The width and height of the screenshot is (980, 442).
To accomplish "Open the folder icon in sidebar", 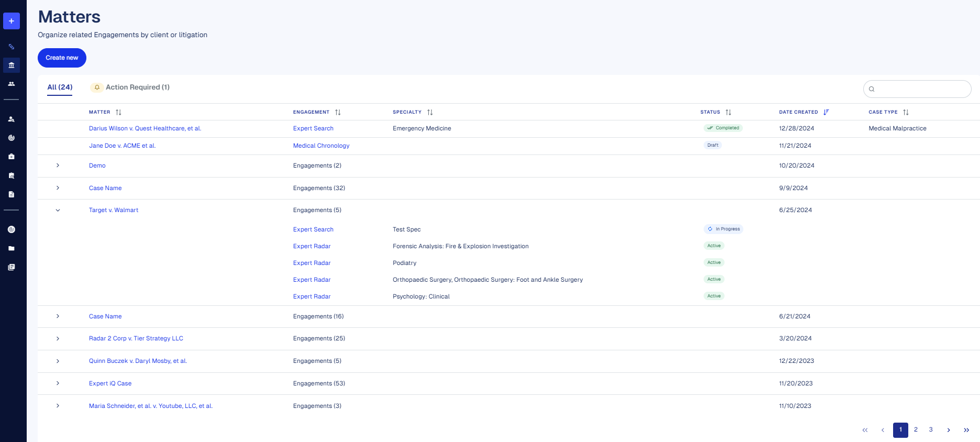I will [x=12, y=248].
